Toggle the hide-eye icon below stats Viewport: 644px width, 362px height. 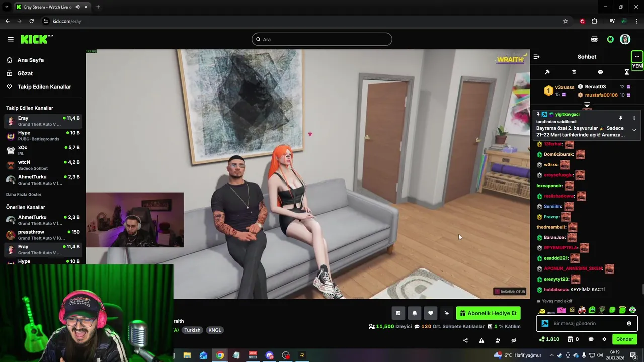pos(514,340)
